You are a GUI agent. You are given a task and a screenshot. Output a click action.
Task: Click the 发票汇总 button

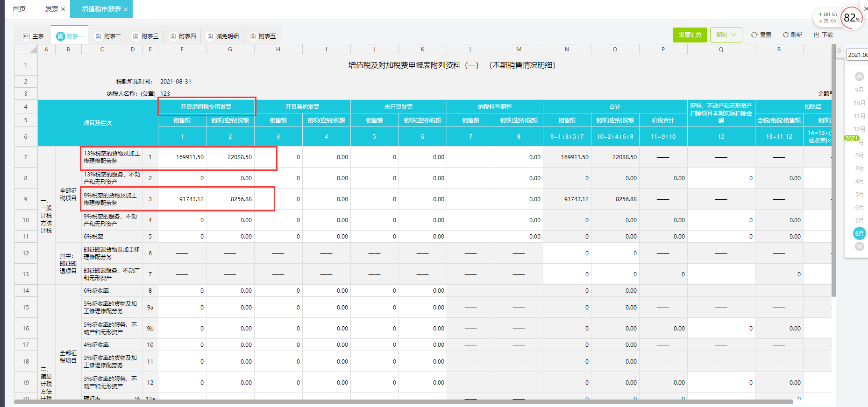690,35
